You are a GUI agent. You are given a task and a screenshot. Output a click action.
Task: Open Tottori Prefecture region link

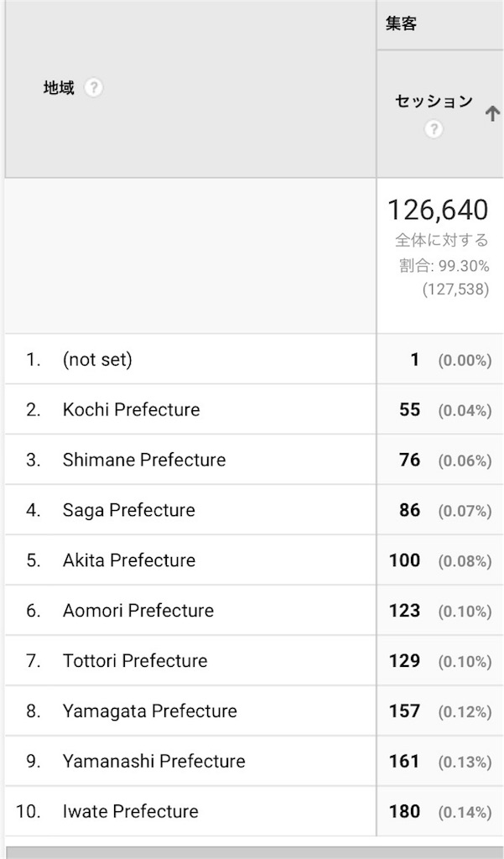135,661
